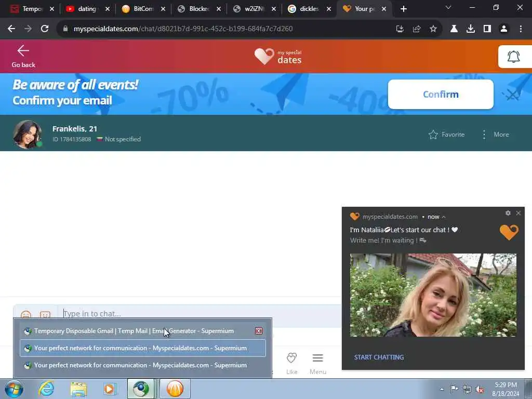Reload the page
Viewport: 532px width, 399px height.
45,29
